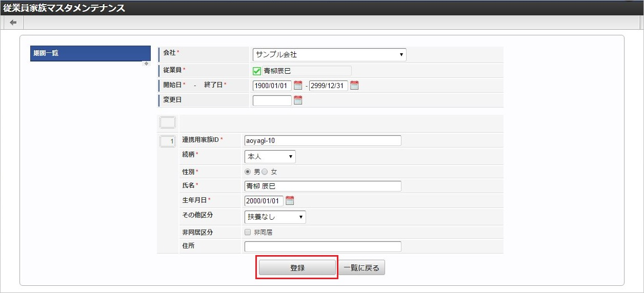Screen dimensions: 644x293
Task: Open the start date calendar picker
Action: (298, 86)
